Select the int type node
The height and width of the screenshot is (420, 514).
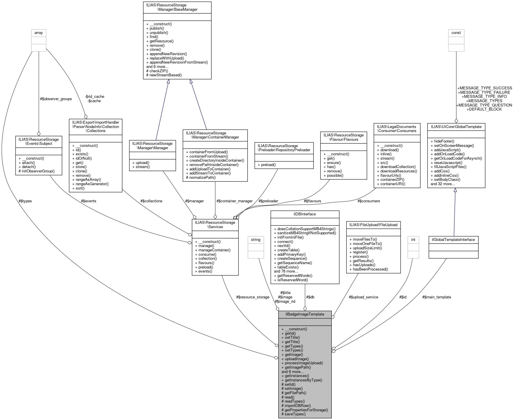pyautogui.click(x=413, y=247)
